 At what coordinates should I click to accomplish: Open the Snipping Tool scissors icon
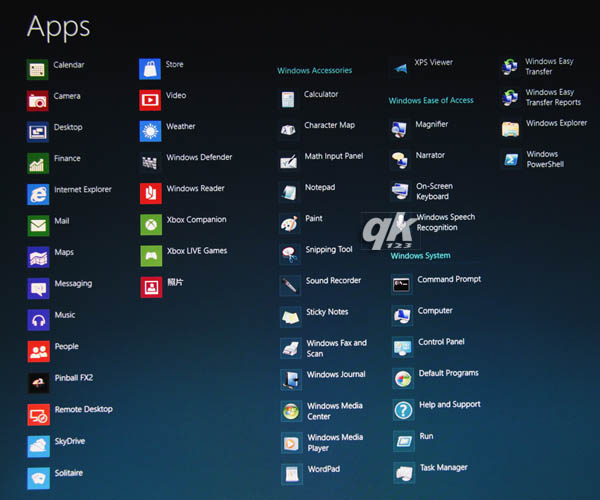290,254
